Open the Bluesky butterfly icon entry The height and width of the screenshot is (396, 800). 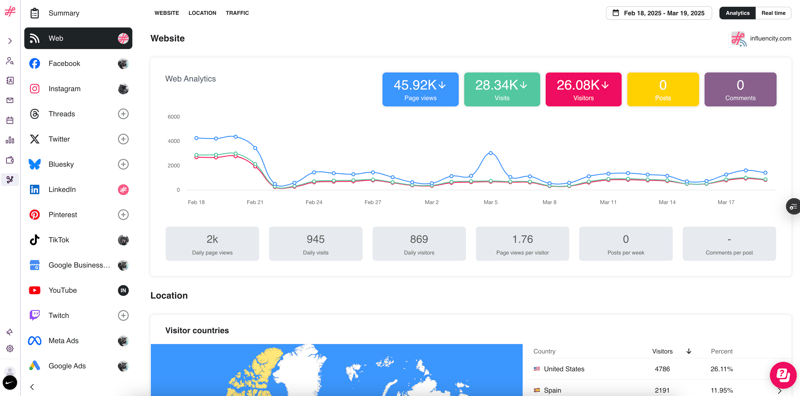point(35,164)
